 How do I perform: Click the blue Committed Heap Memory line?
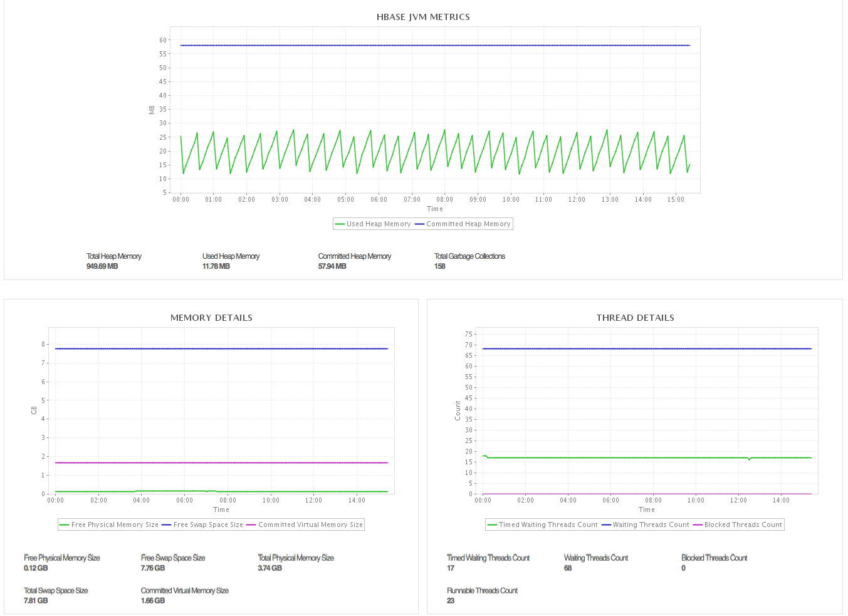coord(435,45)
